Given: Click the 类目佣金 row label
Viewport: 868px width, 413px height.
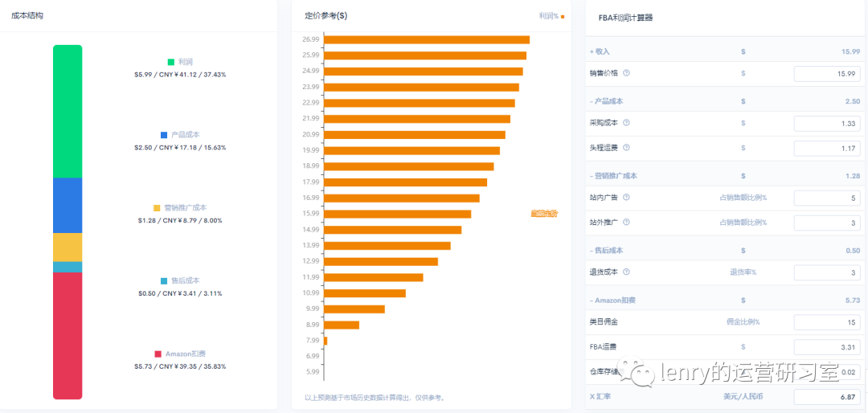Looking at the screenshot, I should coord(604,322).
